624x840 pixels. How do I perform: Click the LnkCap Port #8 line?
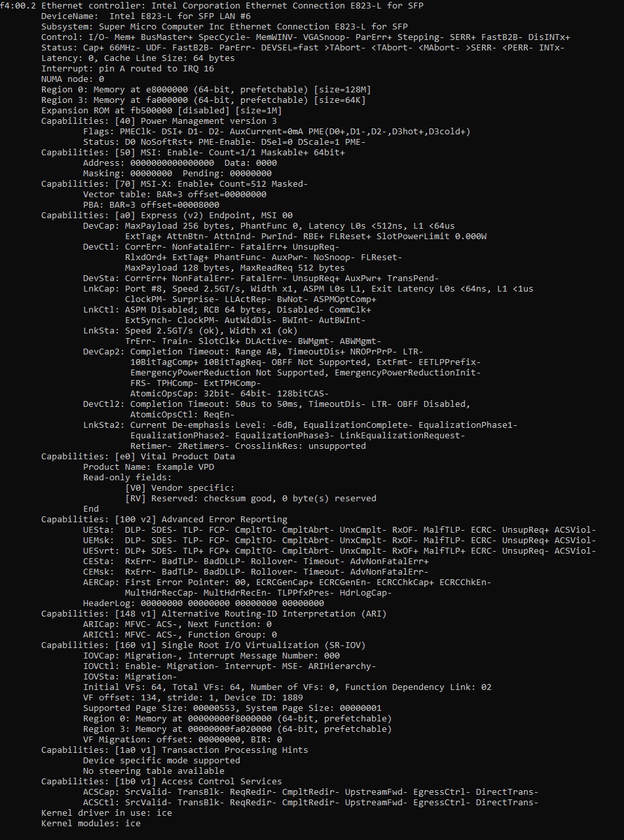click(x=308, y=288)
